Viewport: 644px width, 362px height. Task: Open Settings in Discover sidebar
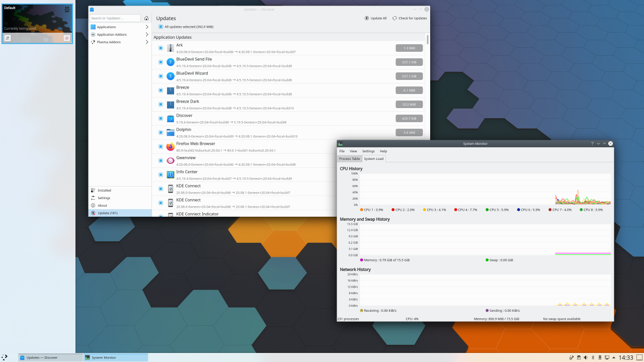click(x=120, y=198)
